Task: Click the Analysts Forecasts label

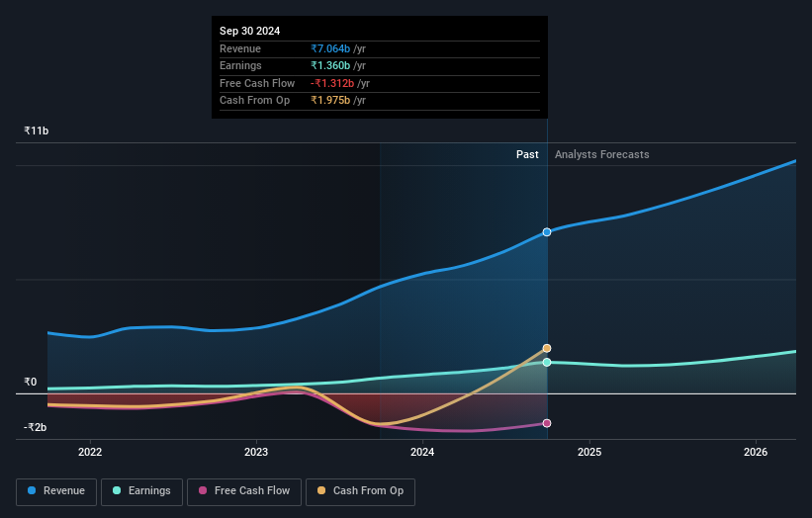Action: click(x=601, y=154)
